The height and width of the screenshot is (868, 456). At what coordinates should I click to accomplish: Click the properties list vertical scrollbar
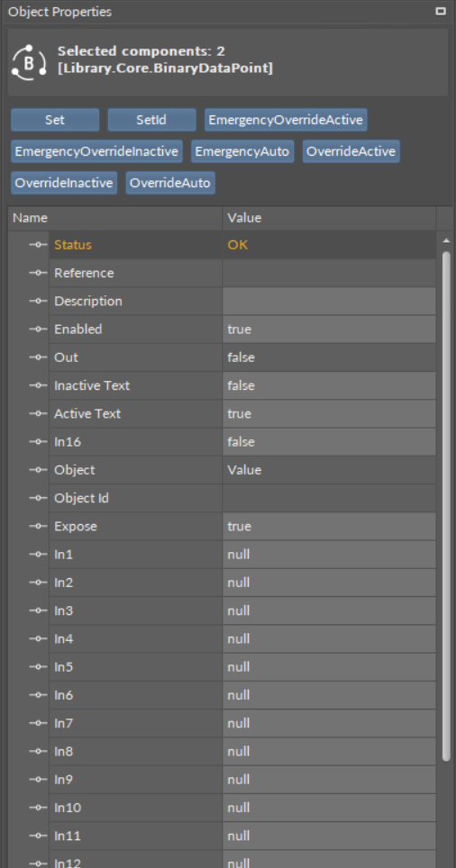click(x=447, y=507)
